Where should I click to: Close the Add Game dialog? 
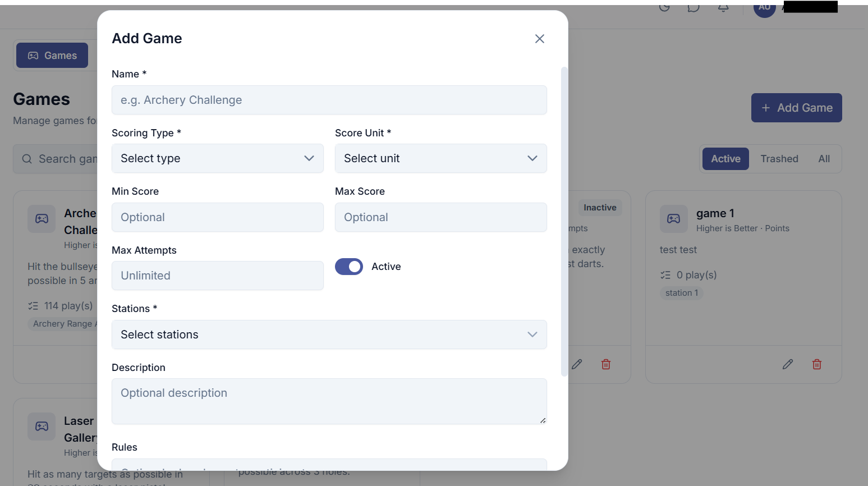(x=540, y=39)
